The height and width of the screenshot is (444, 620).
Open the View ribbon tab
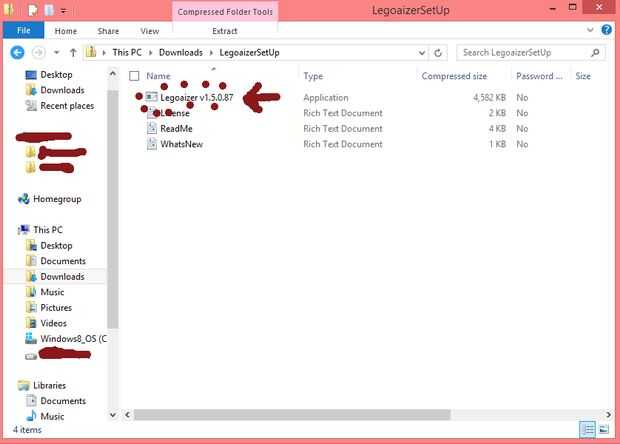pos(149,31)
